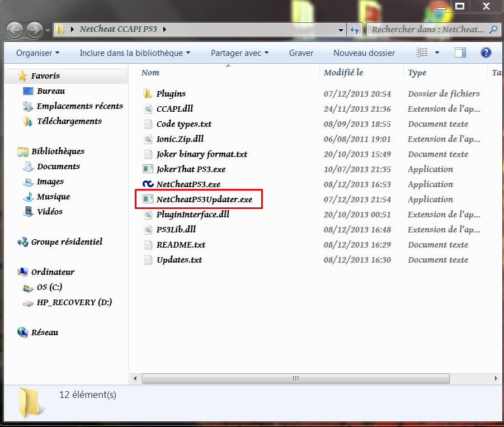Go back with the Back arrow button
The height and width of the screenshot is (427, 504).
(15, 30)
